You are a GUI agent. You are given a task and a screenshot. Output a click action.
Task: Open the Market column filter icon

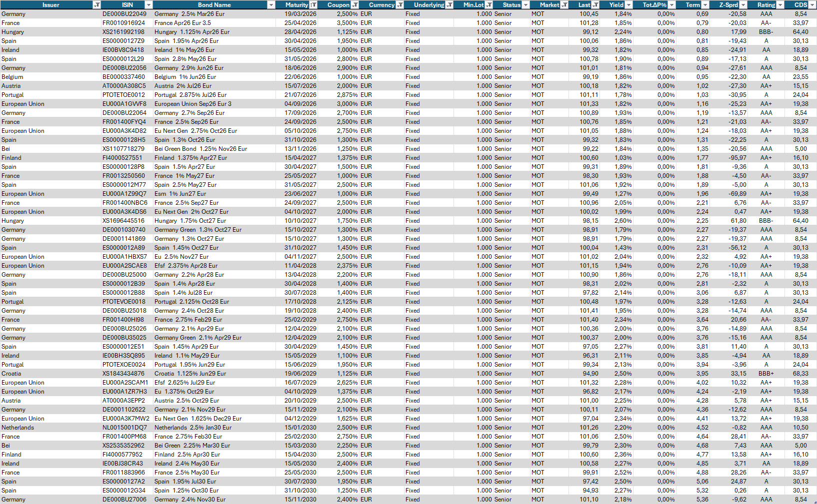point(564,5)
